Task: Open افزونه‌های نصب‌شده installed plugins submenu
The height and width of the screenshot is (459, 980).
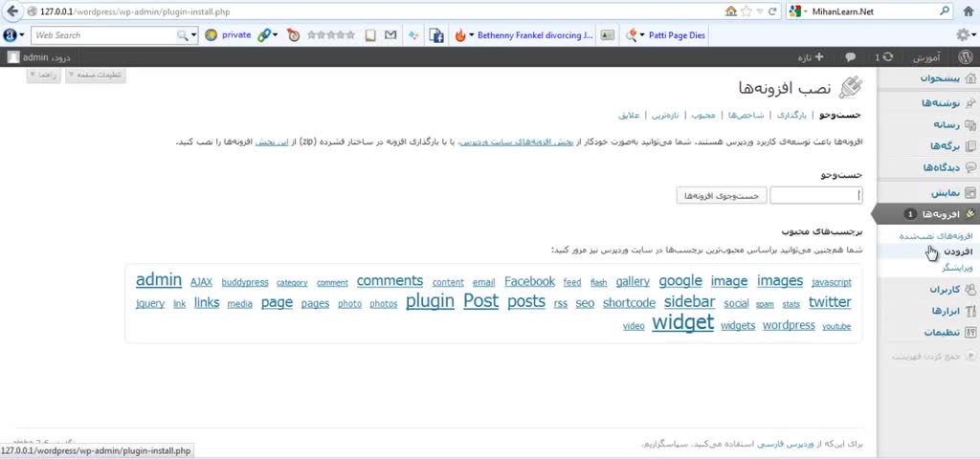Action: point(936,236)
